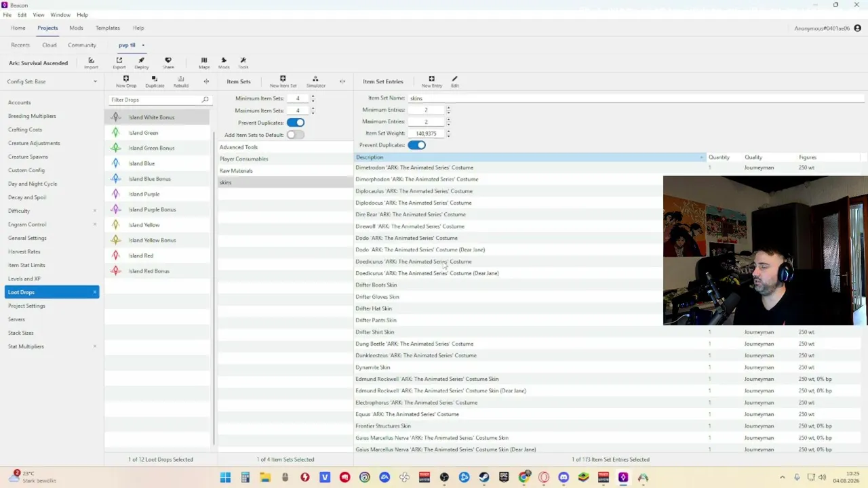This screenshot has width=868, height=488.
Task: Click the user account avatar icon
Action: tap(858, 28)
